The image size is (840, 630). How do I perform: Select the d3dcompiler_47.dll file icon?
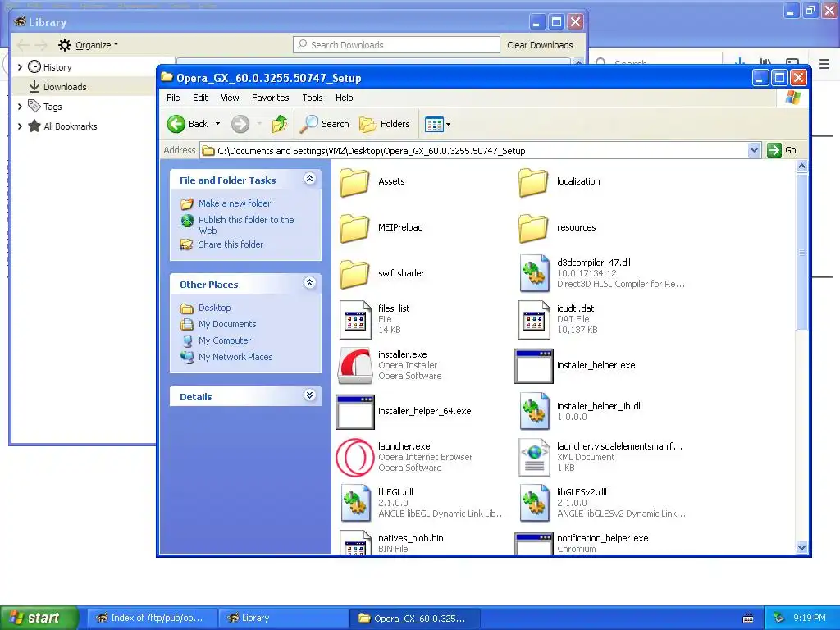pos(535,273)
